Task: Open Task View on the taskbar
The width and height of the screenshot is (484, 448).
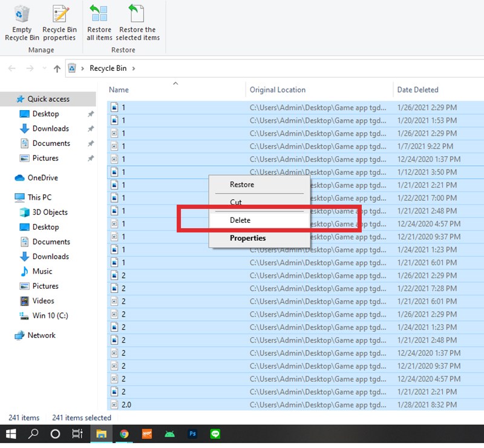Action: point(77,434)
